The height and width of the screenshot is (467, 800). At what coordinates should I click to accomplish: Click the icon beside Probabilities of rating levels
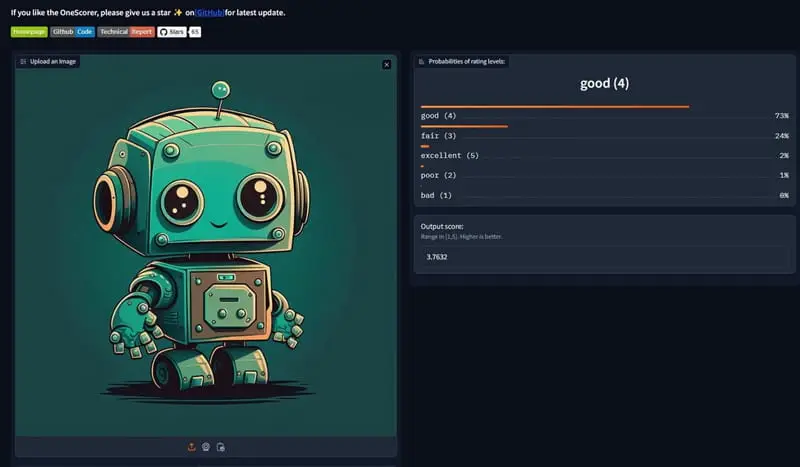pyautogui.click(x=422, y=62)
